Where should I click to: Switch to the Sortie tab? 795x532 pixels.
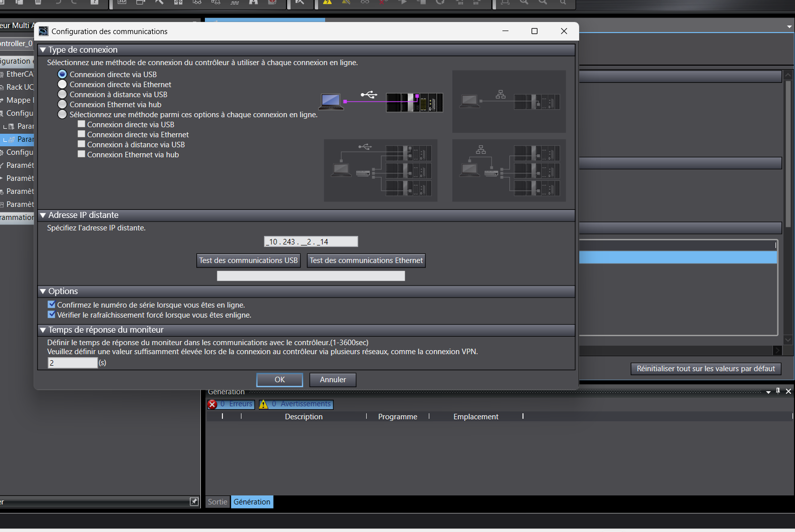coord(217,502)
